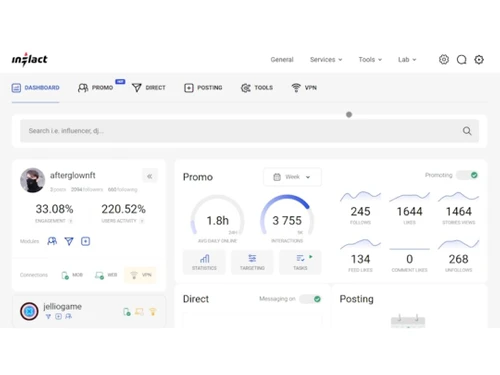Click jelliogame direct paper-plane icon

[x=48, y=316]
